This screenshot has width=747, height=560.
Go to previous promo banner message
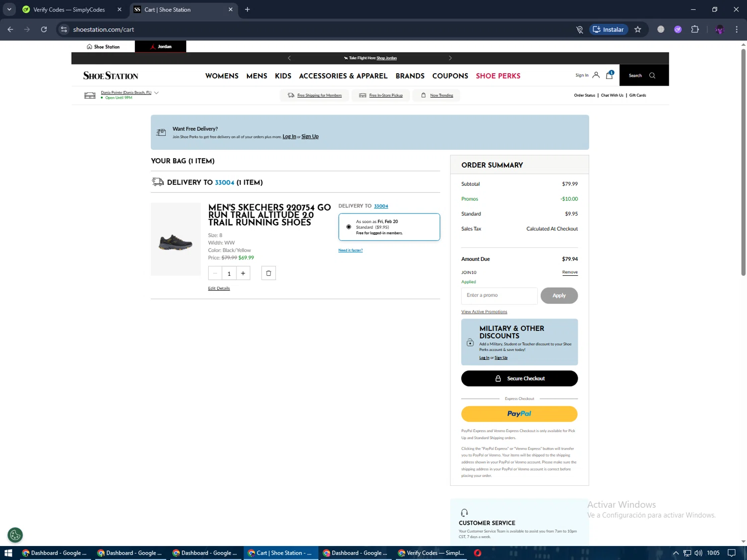coord(289,58)
